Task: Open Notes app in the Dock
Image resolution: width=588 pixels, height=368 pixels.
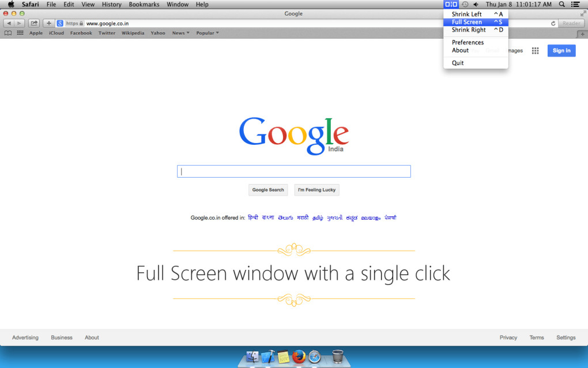Action: click(x=283, y=356)
